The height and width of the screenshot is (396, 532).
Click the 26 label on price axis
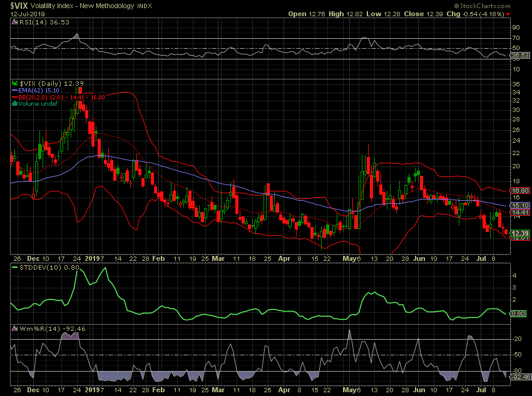coord(516,130)
